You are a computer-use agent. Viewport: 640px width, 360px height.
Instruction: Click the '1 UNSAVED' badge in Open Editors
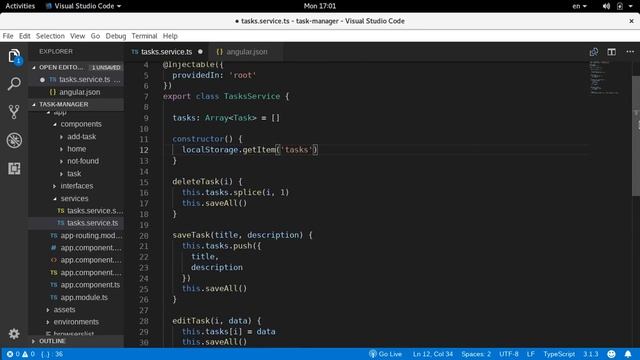(x=106, y=67)
